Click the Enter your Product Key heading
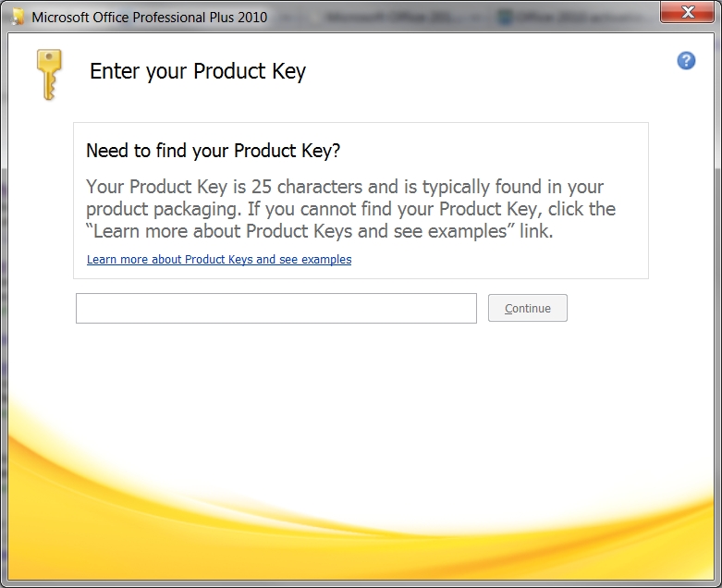Viewport: 722px width, 588px height. point(197,72)
